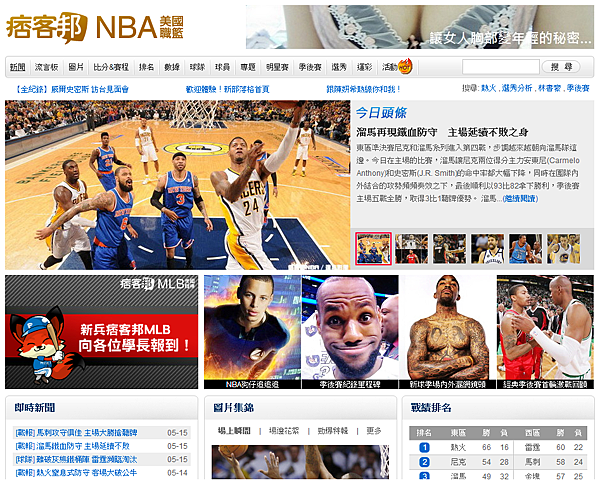Click team 雷霆 in the standings
The width and height of the screenshot is (600, 485).
(532, 447)
